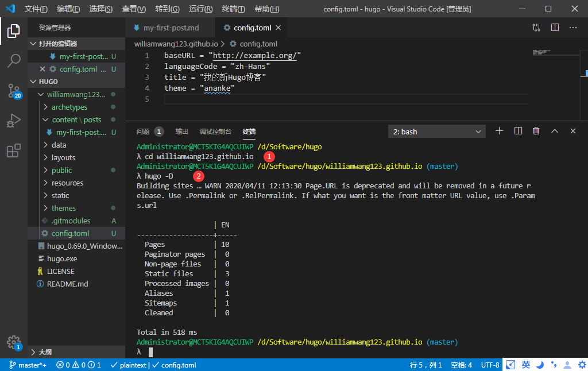Open editor More Actions ellipsis menu
The height and width of the screenshot is (371, 588).
(x=573, y=28)
